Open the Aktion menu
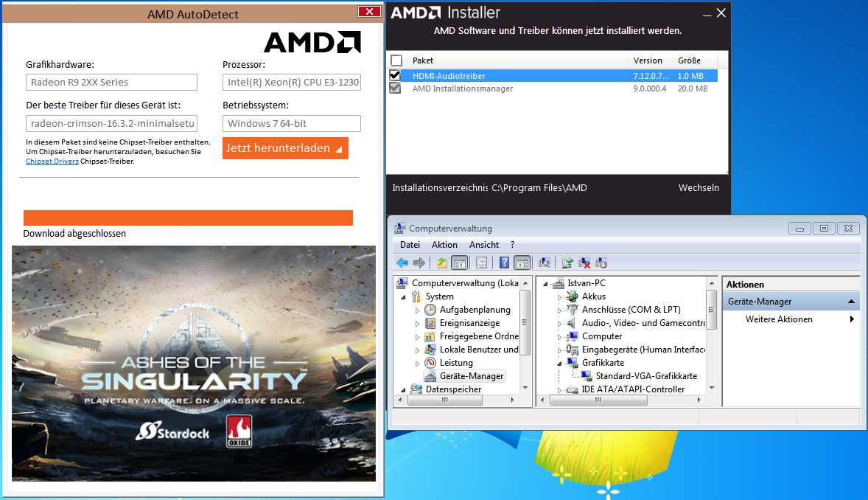The height and width of the screenshot is (500, 868). [444, 244]
